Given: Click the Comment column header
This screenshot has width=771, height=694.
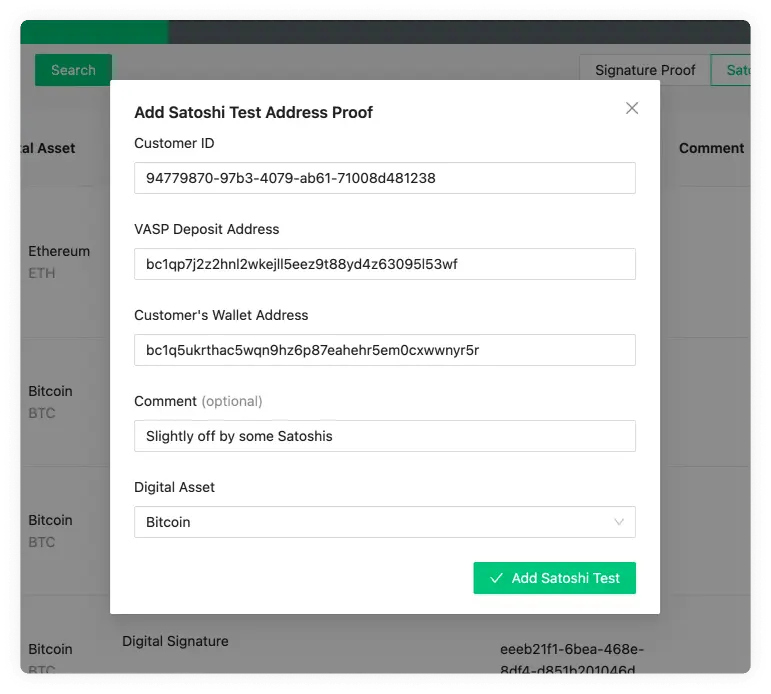Looking at the screenshot, I should 711,148.
